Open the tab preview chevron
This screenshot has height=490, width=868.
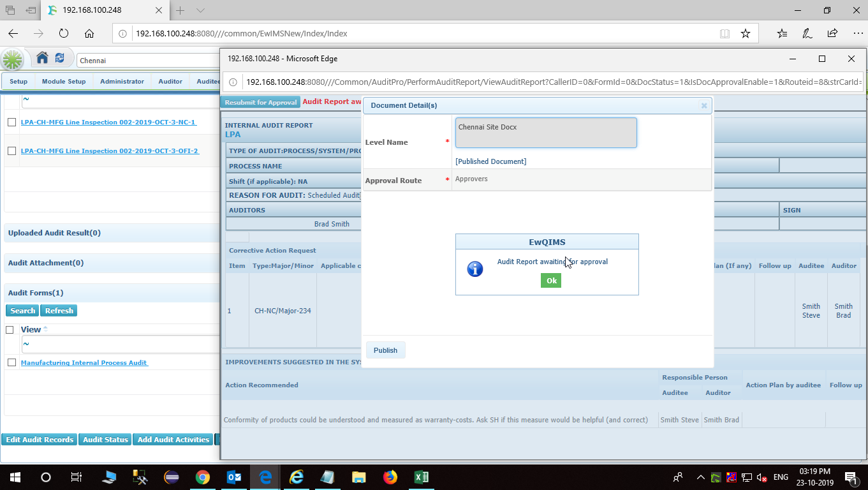pyautogui.click(x=200, y=10)
